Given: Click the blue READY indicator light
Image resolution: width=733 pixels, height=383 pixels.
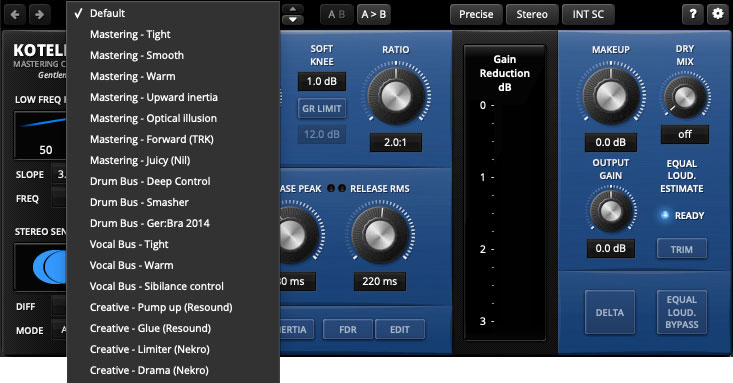Looking at the screenshot, I should [664, 215].
